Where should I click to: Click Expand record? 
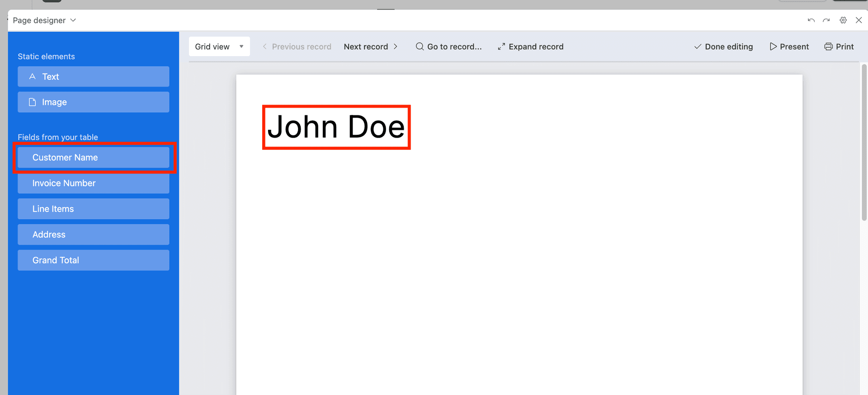point(530,47)
